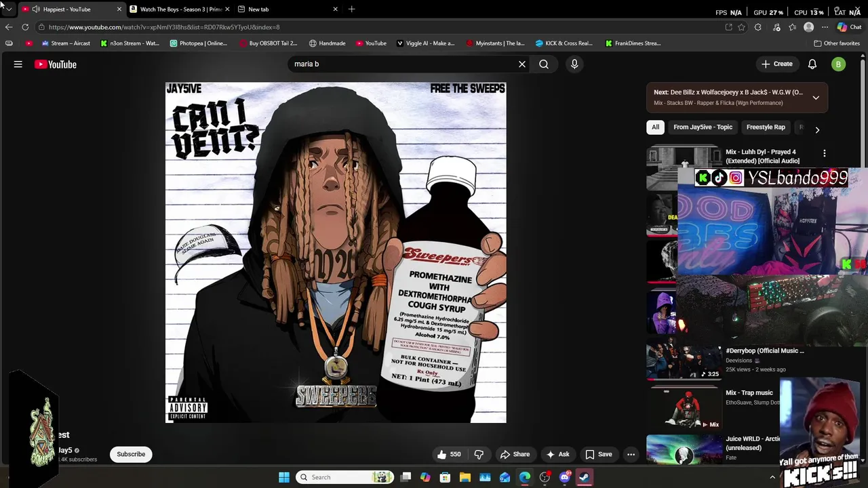
Task: Open File Explorer from taskbar
Action: click(465, 477)
